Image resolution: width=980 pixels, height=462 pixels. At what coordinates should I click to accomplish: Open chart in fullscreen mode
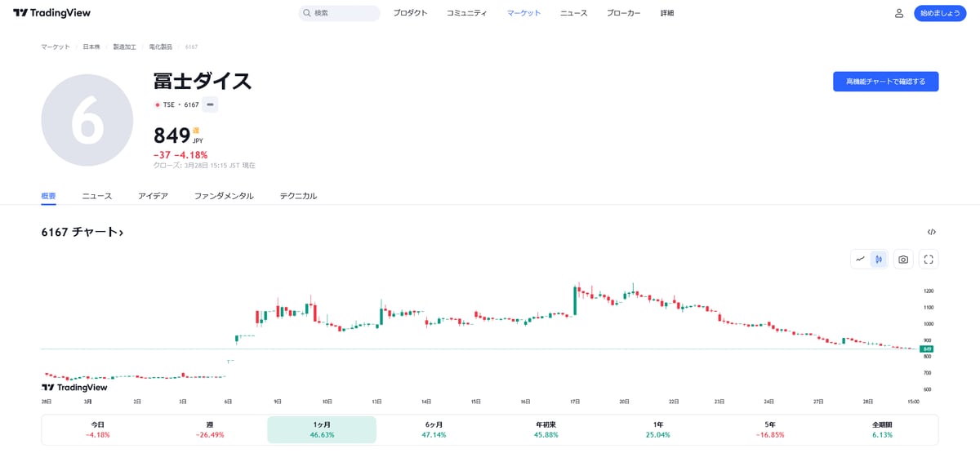(x=929, y=260)
